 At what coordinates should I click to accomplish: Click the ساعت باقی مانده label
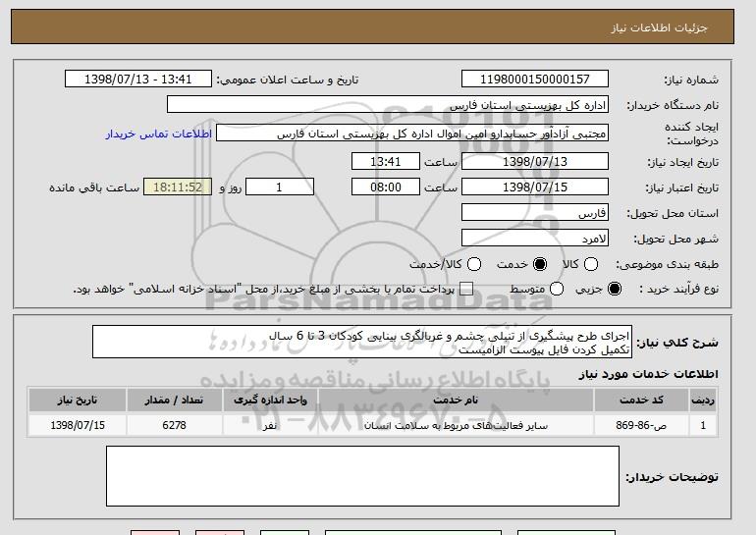pyautogui.click(x=94, y=187)
